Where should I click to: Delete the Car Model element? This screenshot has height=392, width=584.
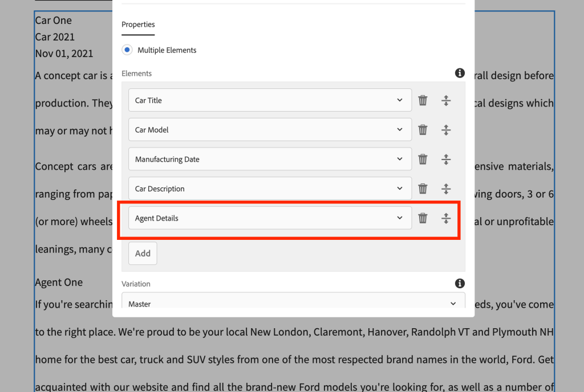coord(423,130)
